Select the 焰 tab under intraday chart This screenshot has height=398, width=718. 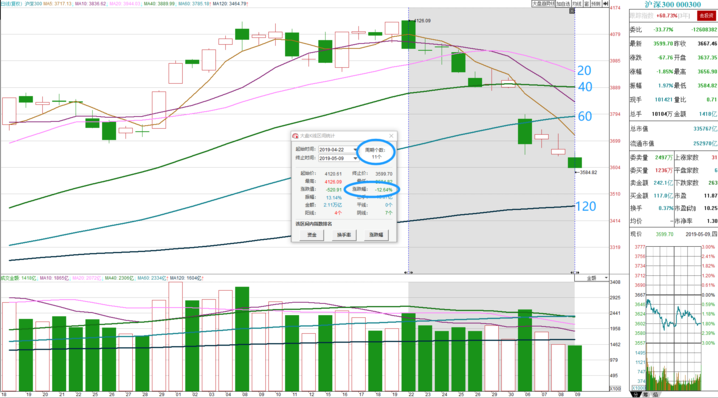[655, 394]
